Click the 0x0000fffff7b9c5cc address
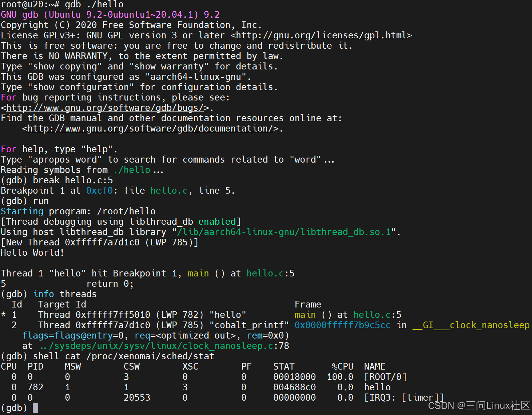 pos(343,325)
